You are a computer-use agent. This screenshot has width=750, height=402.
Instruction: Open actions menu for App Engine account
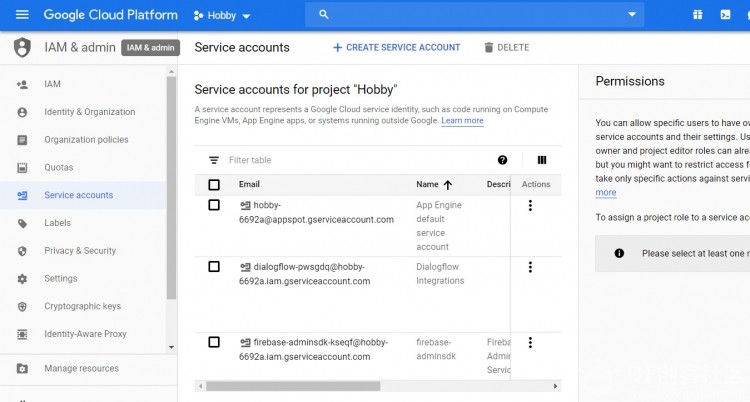pos(530,205)
